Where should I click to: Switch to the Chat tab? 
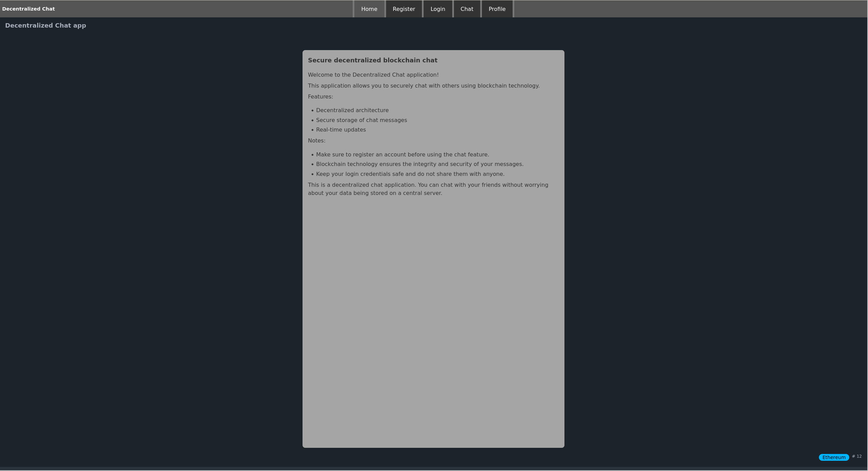467,9
